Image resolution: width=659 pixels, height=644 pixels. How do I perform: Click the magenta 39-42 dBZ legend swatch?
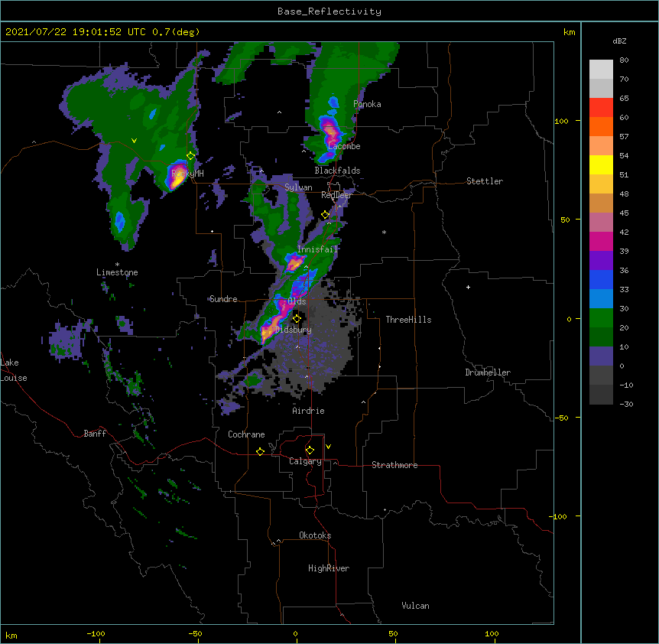coord(601,241)
